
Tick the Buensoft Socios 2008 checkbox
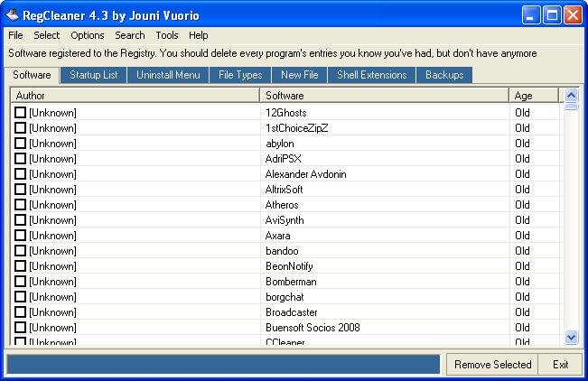[x=20, y=328]
